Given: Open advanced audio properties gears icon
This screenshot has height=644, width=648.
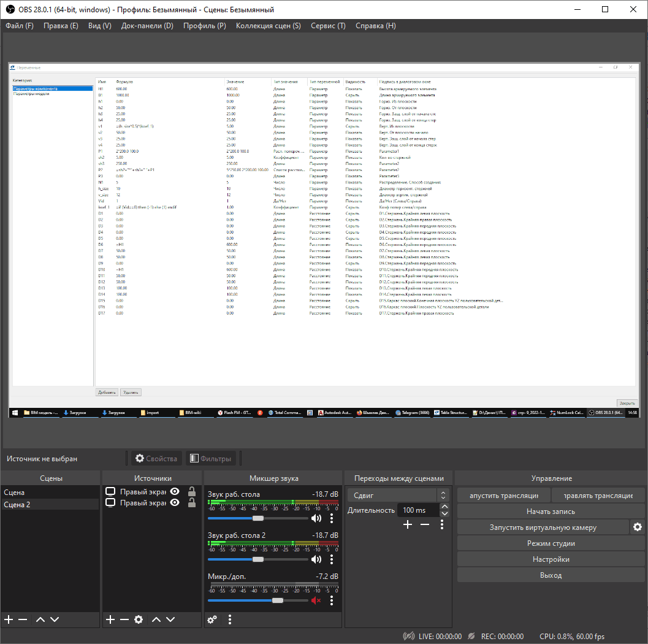Looking at the screenshot, I should point(212,619).
